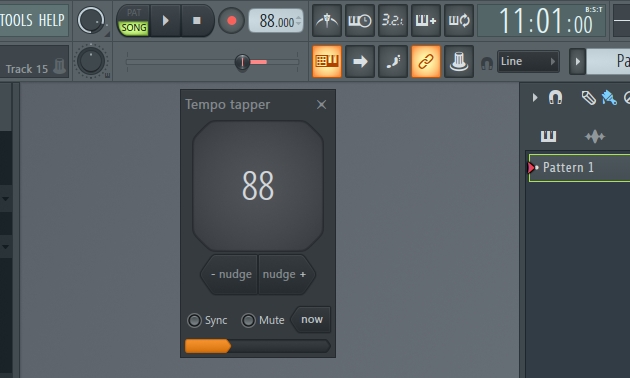
Task: Enable the Sync option
Action: pyautogui.click(x=194, y=320)
